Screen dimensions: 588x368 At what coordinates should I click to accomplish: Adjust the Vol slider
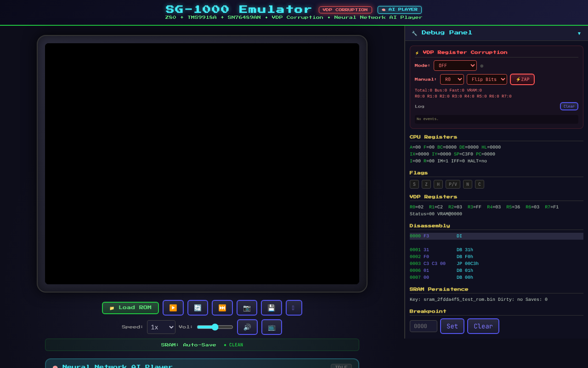point(215,327)
